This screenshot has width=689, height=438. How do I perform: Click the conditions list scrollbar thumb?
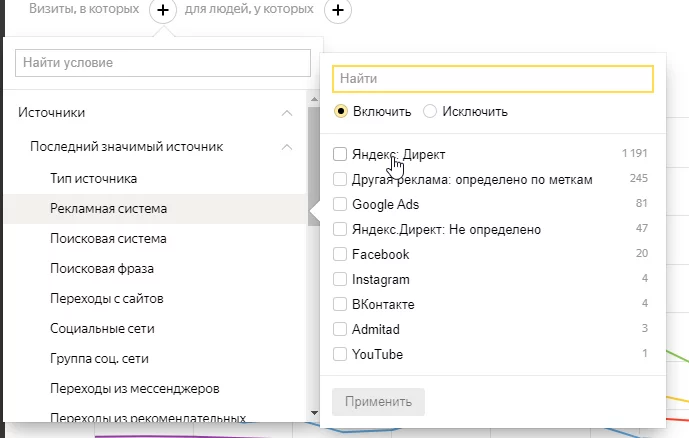point(314,166)
